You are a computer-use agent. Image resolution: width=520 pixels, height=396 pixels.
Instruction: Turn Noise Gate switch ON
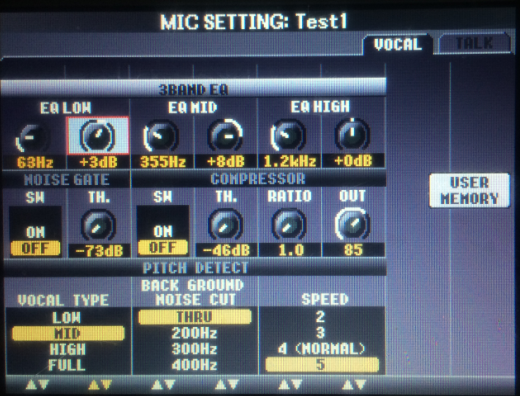point(35,232)
